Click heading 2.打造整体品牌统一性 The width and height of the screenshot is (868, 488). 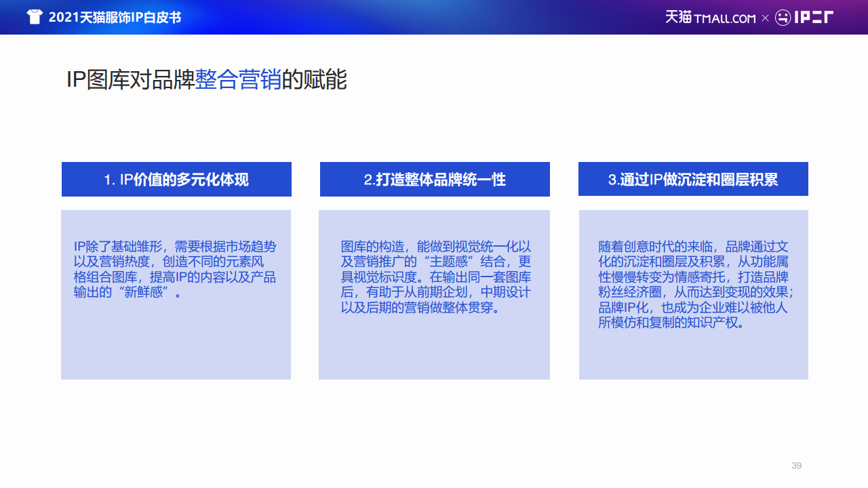click(435, 180)
